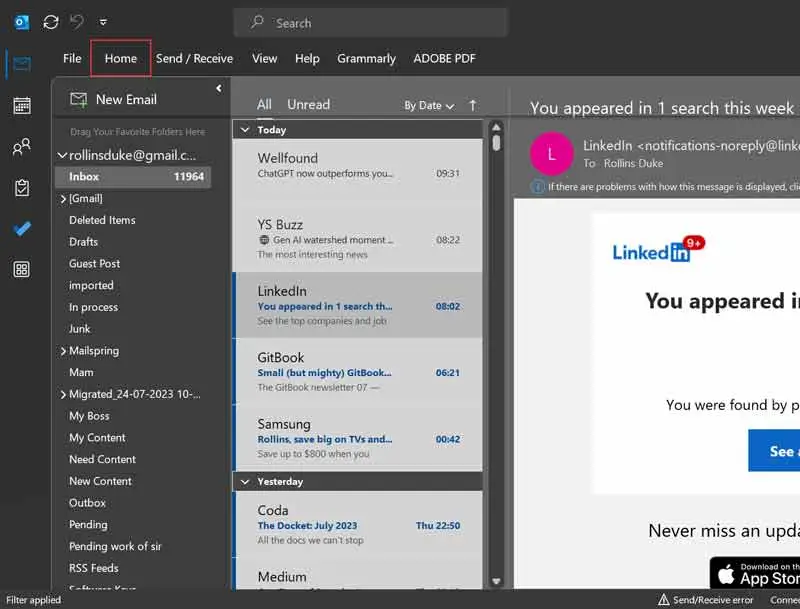The image size is (800, 609).
Task: Click the Send/Receive All Folders sync icon
Action: click(51, 22)
